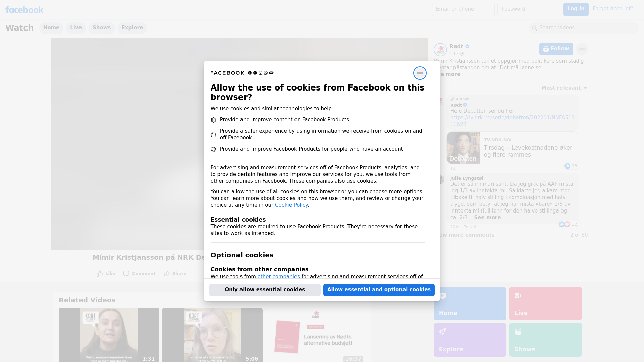Click the Email or phone input field

463,9
